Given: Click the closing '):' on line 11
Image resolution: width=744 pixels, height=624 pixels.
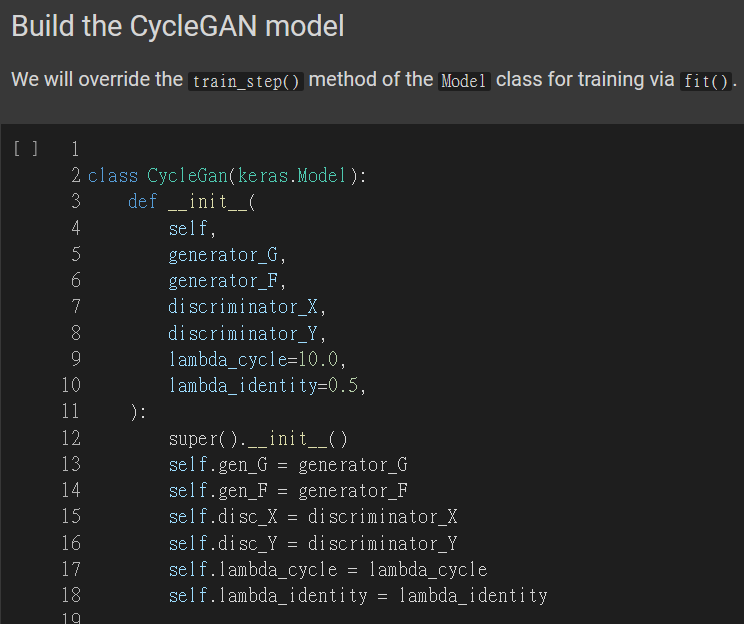Looking at the screenshot, I should pyautogui.click(x=137, y=412).
